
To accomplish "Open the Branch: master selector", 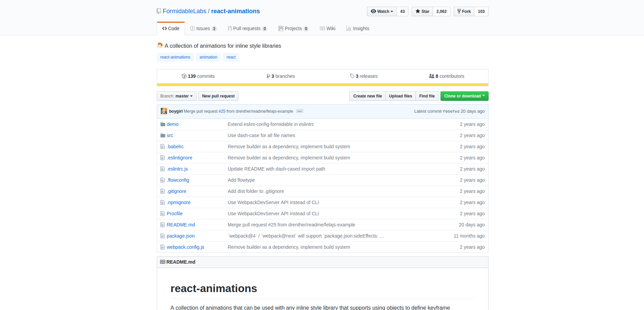I will click(176, 96).
